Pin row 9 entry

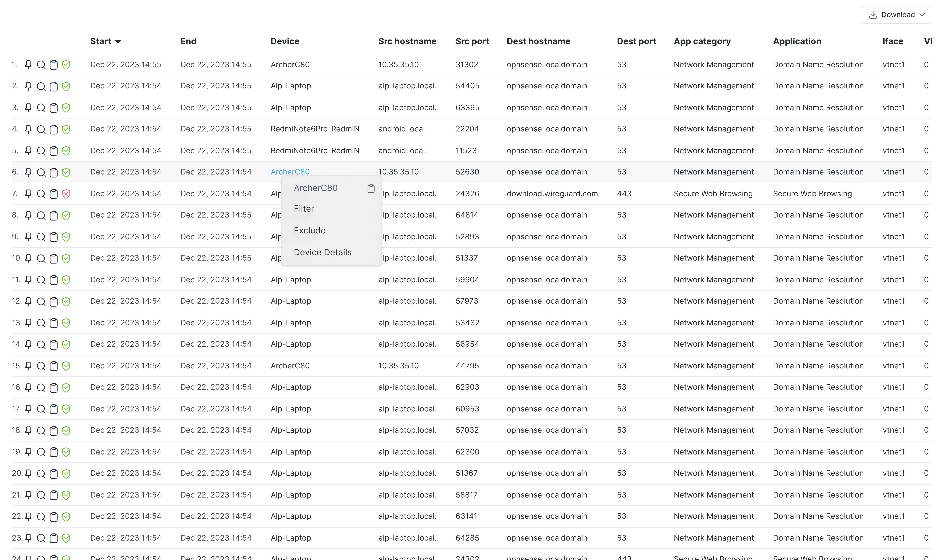click(x=28, y=237)
